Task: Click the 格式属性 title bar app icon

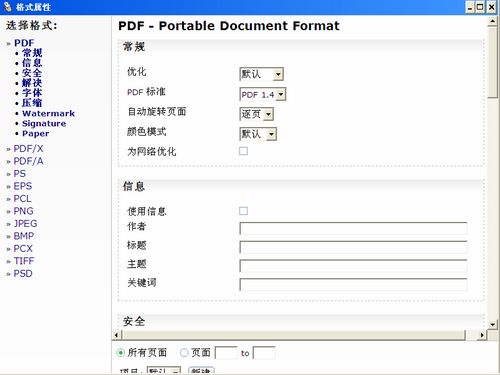Action: point(7,7)
